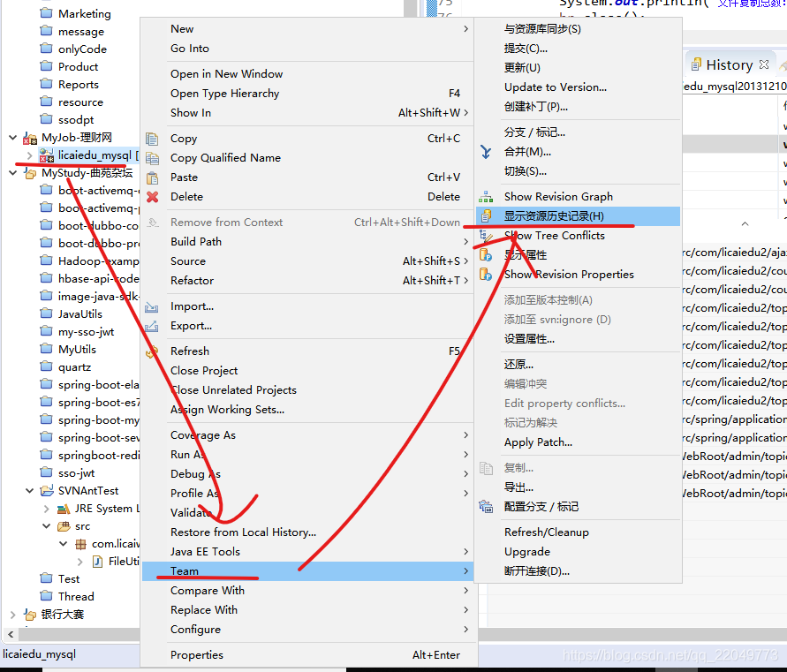Click the Show Tree Conflicts pencil icon
The height and width of the screenshot is (672, 787).
(485, 236)
